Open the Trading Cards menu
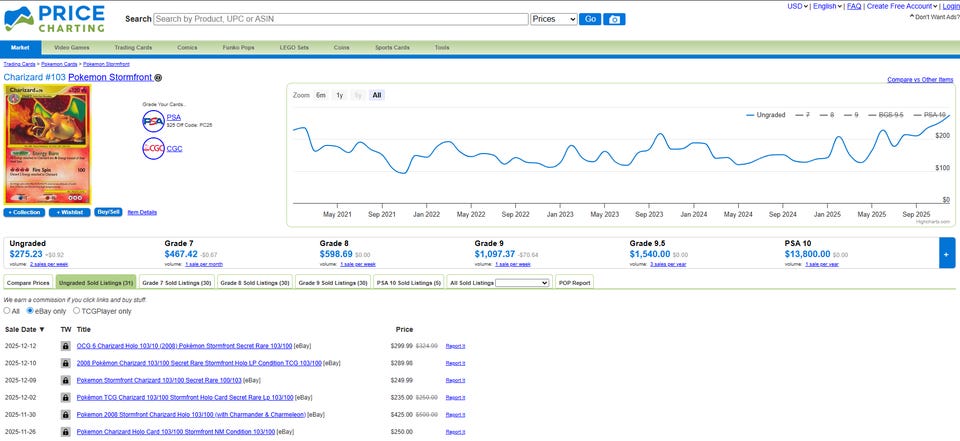The width and height of the screenshot is (960, 441). 131,47
